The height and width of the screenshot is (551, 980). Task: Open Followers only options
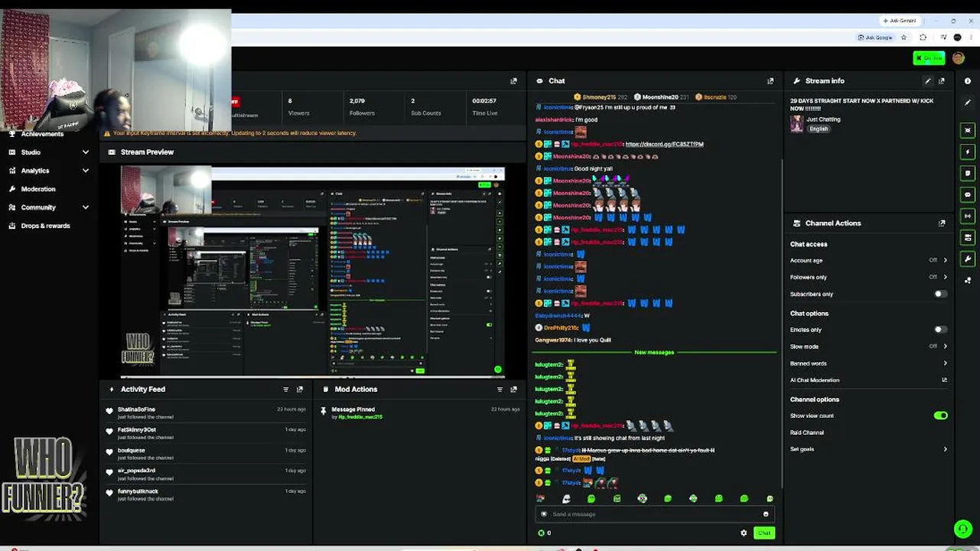coord(869,277)
